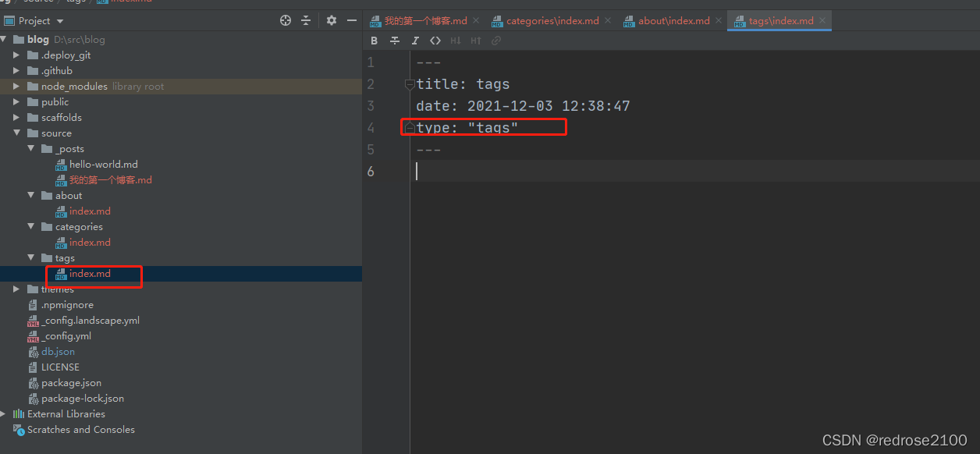Switch to 我的第一个博客.md editor tab
980x454 pixels.
pos(425,21)
